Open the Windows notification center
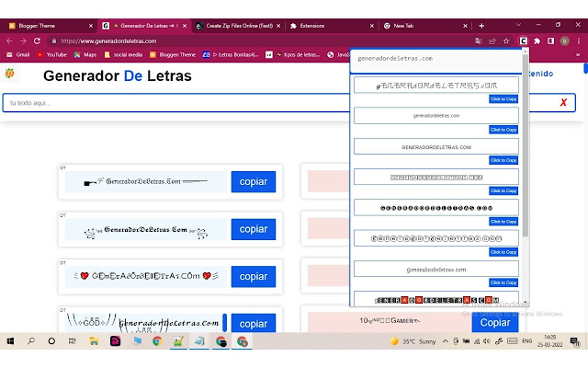 574,341
